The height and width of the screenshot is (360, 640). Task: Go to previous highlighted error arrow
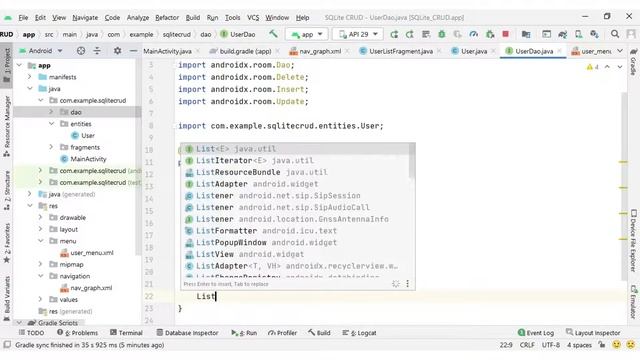click(x=607, y=67)
